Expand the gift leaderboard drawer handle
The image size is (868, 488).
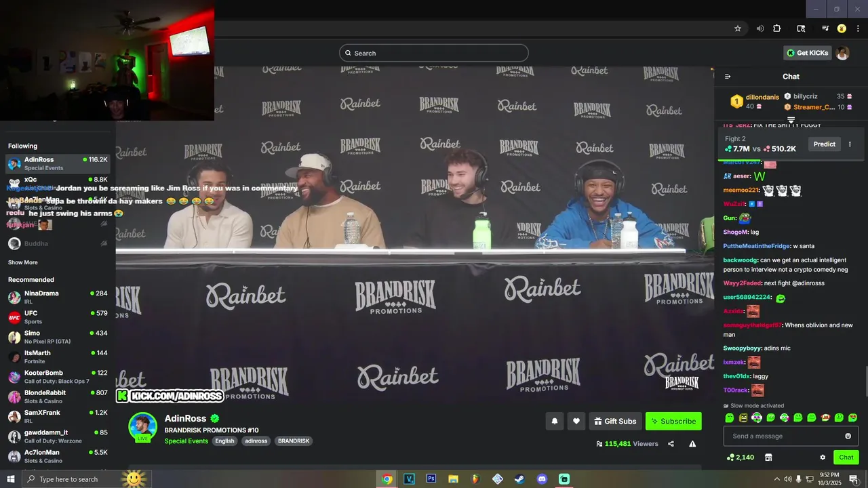[x=791, y=120]
